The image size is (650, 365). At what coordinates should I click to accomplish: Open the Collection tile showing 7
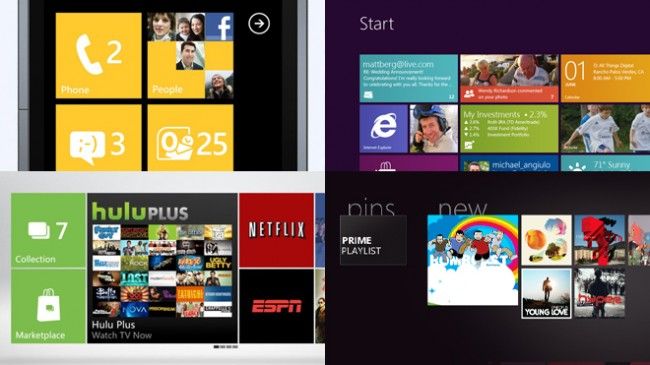tap(49, 230)
